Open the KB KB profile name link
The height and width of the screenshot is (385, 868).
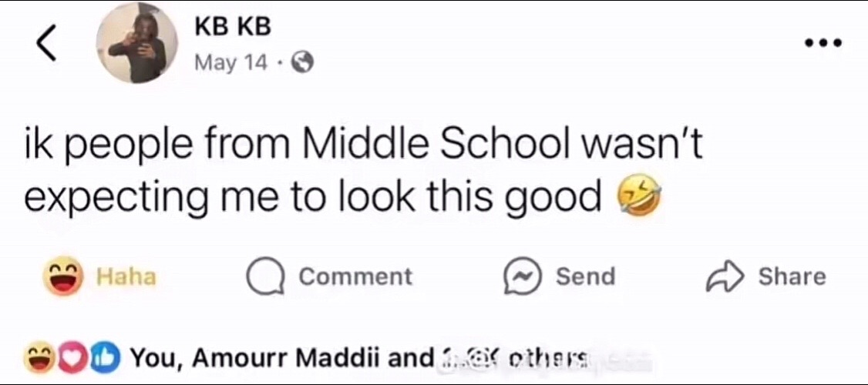(x=233, y=28)
